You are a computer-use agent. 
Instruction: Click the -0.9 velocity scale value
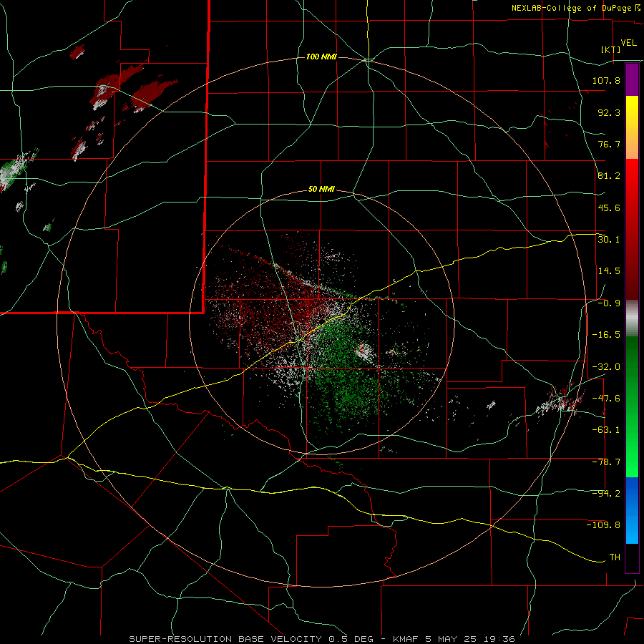pyautogui.click(x=609, y=303)
